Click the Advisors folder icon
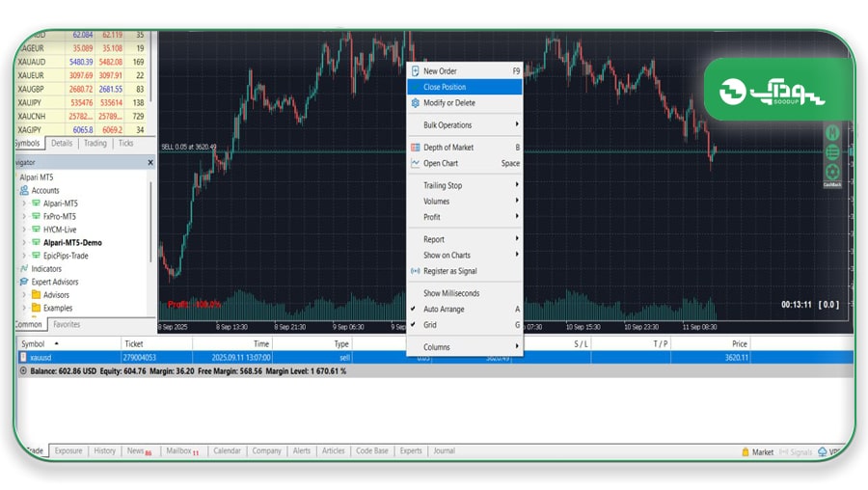Image resolution: width=868 pixels, height=490 pixels. pyautogui.click(x=36, y=294)
